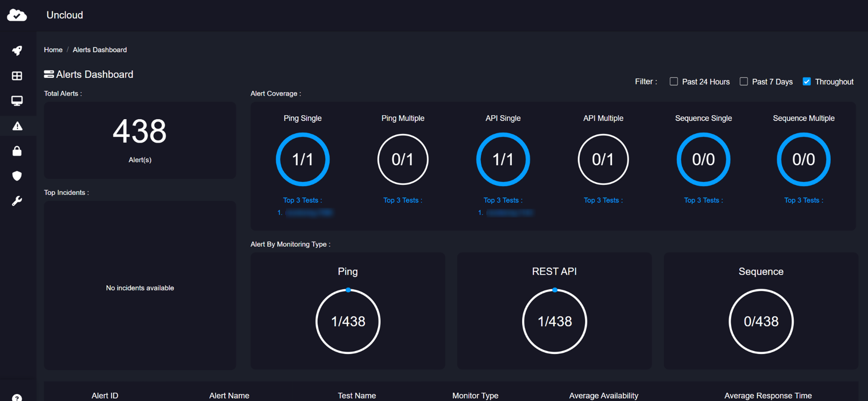Enable the Past 7 Days filter
Viewport: 868px width, 401px height.
coord(744,82)
